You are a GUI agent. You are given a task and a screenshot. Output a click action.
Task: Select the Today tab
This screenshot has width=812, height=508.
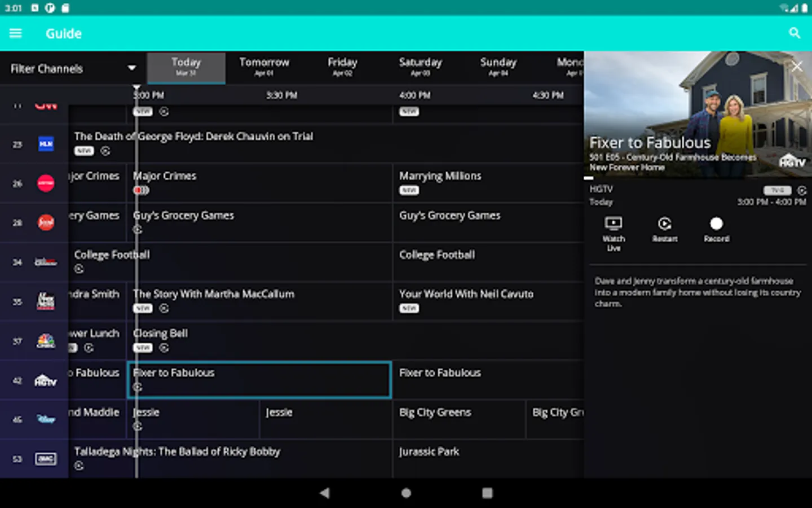186,68
